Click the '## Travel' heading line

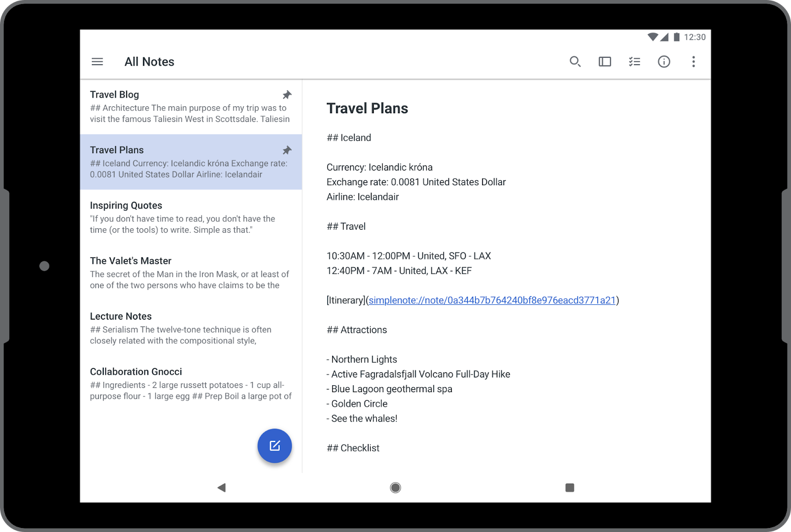(x=346, y=227)
